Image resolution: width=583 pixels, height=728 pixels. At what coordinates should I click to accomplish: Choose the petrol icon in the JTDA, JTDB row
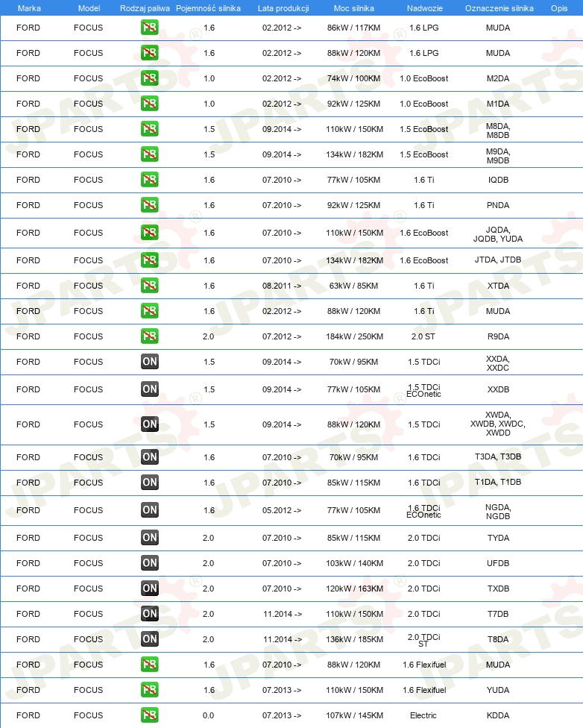point(149,260)
